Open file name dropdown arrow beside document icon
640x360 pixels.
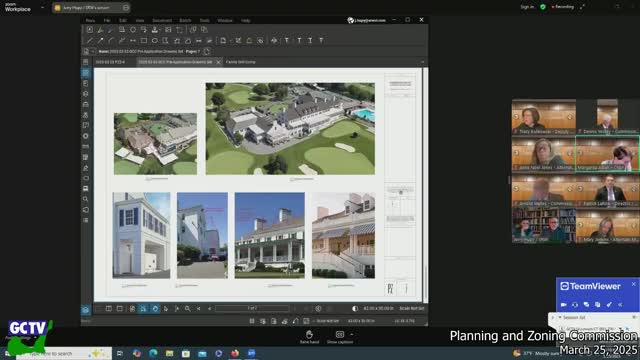(x=93, y=51)
